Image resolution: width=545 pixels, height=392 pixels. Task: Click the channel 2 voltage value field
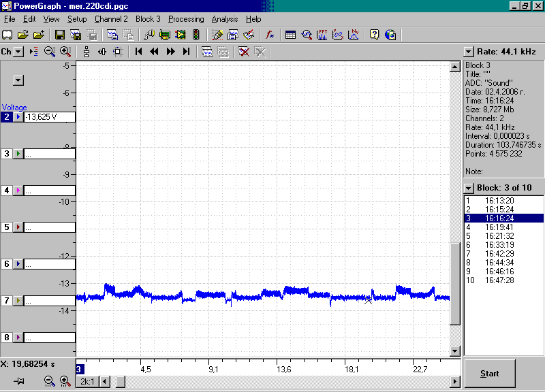tap(50, 117)
